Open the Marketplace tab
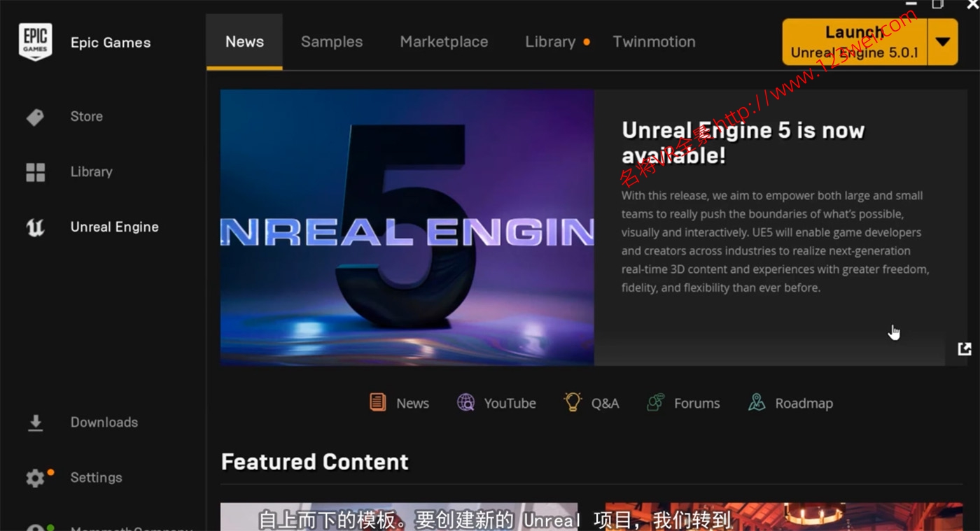This screenshot has height=531, width=980. tap(444, 42)
